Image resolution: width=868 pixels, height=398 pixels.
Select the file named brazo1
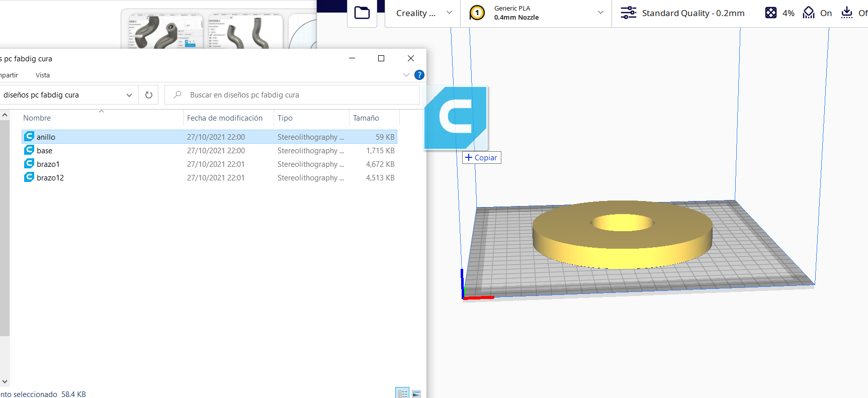48,164
